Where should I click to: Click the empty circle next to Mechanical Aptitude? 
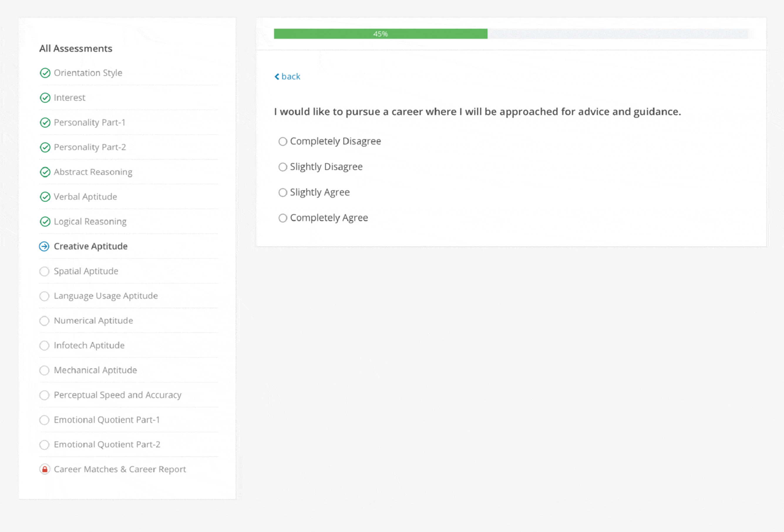tap(44, 371)
